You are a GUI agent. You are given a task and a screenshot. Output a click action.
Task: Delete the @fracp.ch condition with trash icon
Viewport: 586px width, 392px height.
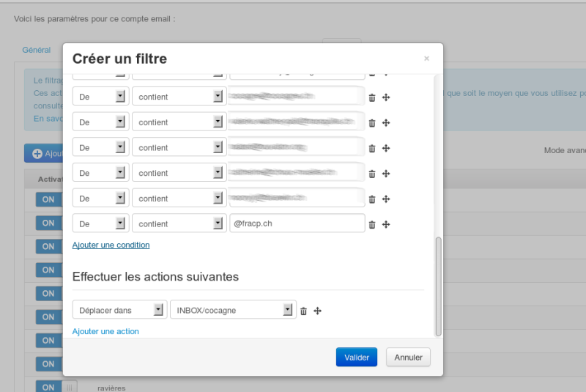click(372, 225)
